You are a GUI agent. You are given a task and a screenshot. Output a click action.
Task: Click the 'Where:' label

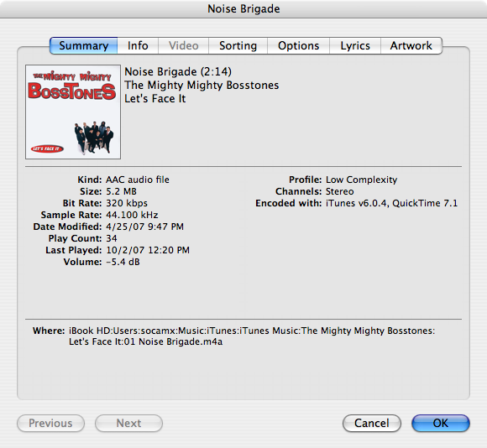[49, 331]
